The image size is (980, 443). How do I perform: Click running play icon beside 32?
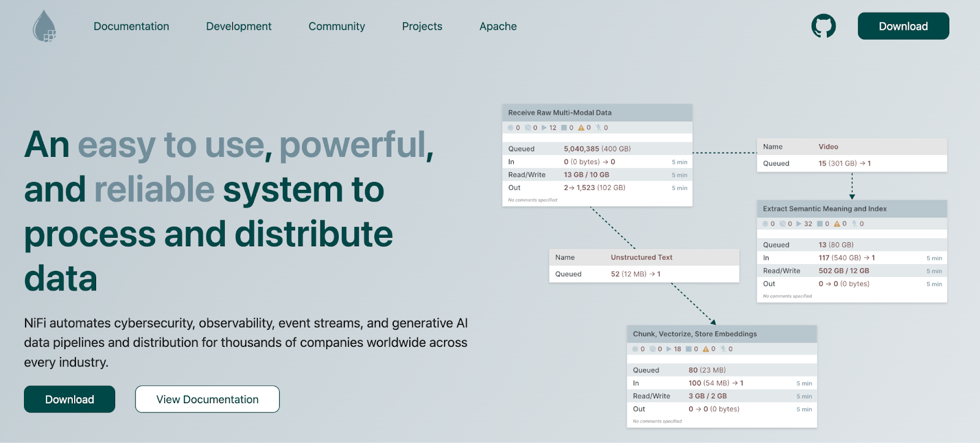pyautogui.click(x=799, y=224)
